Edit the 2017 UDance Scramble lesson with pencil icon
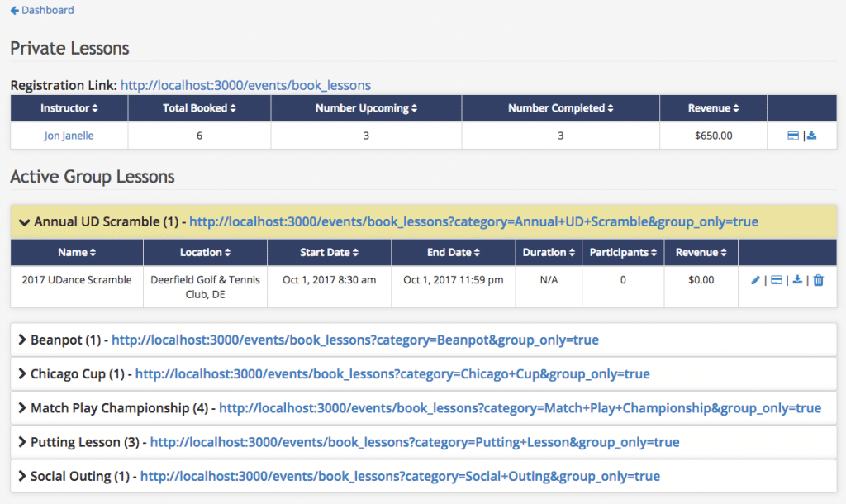Image resolution: width=846 pixels, height=504 pixels. point(755,279)
